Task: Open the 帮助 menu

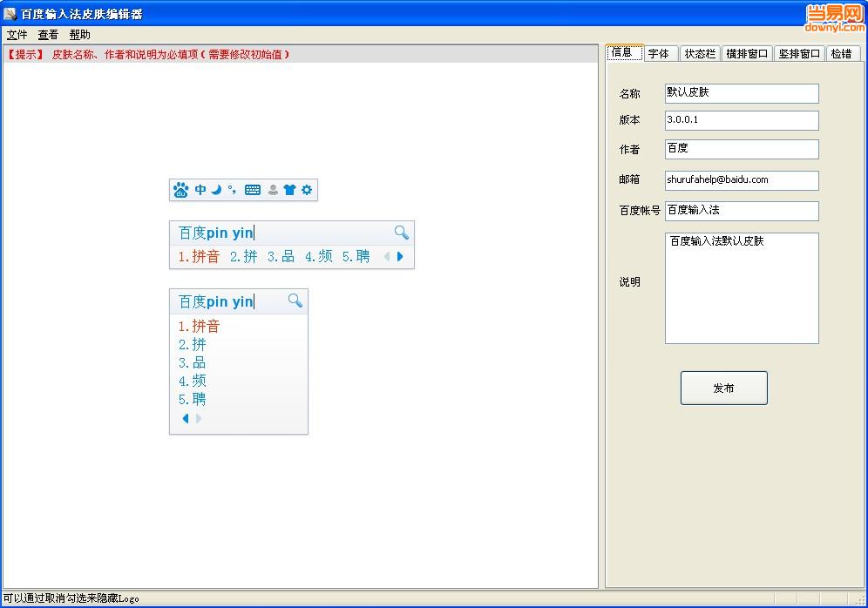Action: (78, 35)
